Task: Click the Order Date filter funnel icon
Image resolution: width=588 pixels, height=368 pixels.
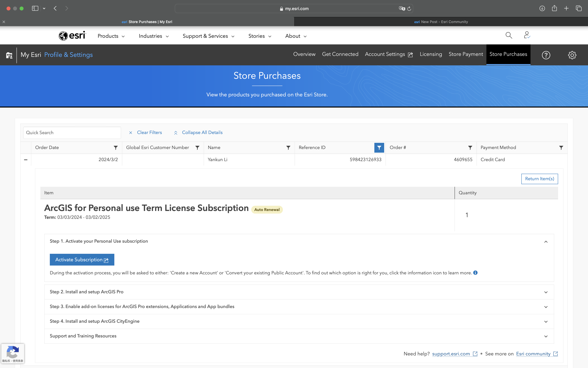Action: point(115,148)
